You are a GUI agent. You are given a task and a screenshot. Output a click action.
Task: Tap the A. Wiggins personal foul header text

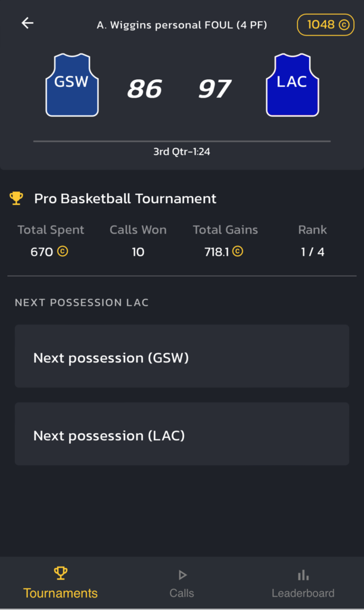(182, 25)
